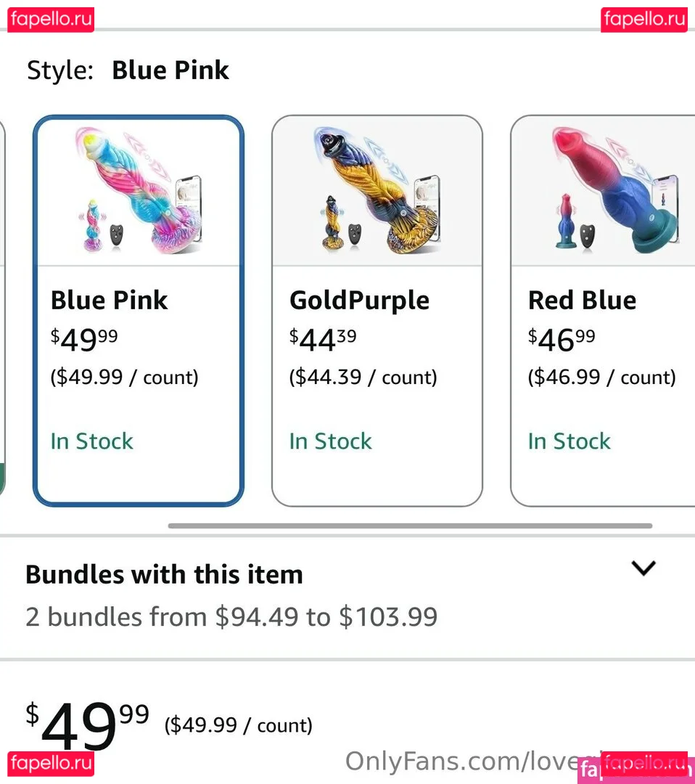Screen dimensions: 695x784
Task: Click the 2 bundles price range text
Action: 231,617
